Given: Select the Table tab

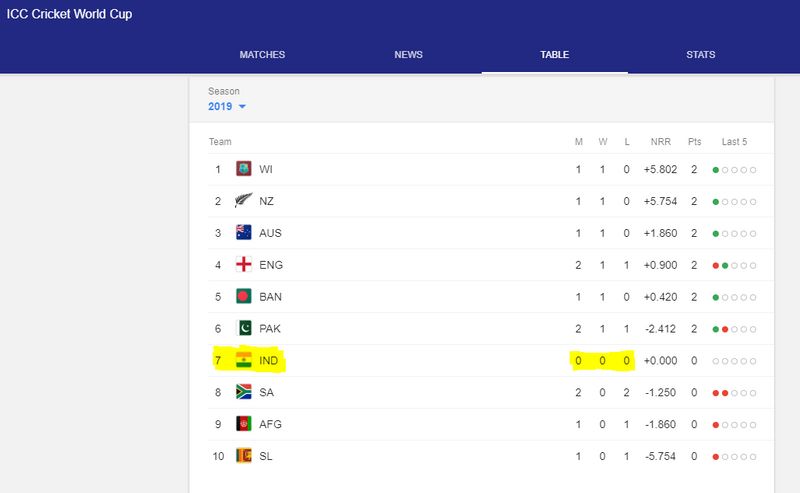Looking at the screenshot, I should pyautogui.click(x=554, y=54).
